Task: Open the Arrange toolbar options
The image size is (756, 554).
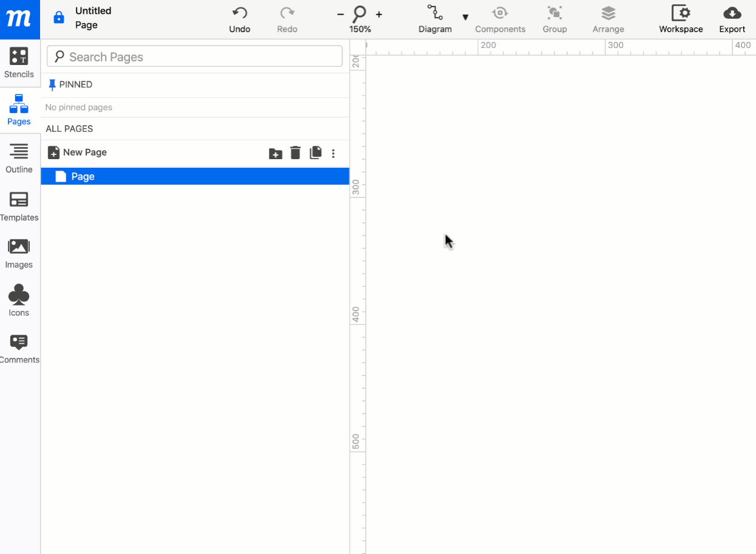Action: [x=608, y=19]
